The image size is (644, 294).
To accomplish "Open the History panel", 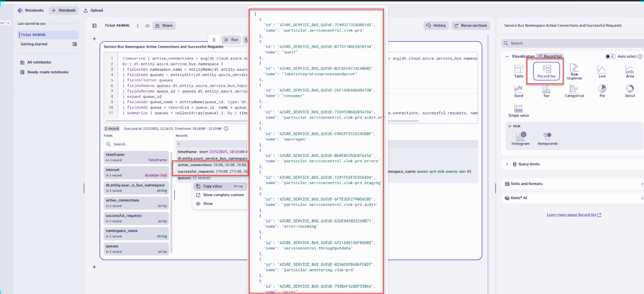I will click(435, 26).
